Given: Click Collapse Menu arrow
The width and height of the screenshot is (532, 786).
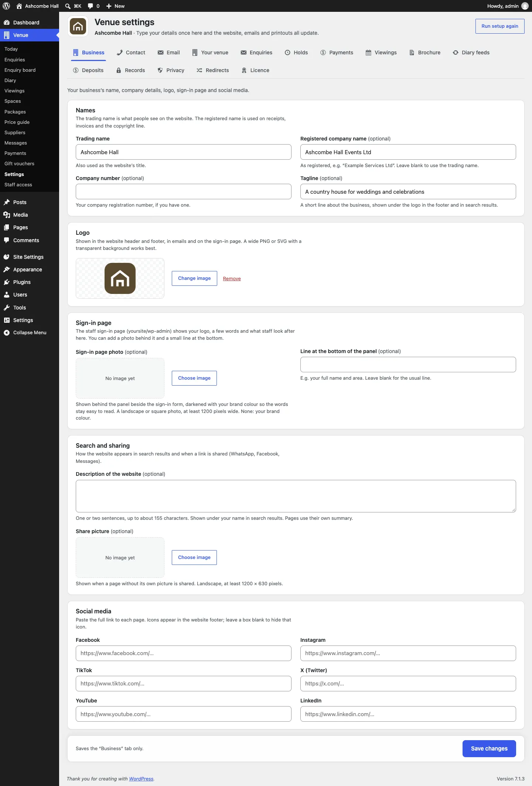Looking at the screenshot, I should 7,333.
